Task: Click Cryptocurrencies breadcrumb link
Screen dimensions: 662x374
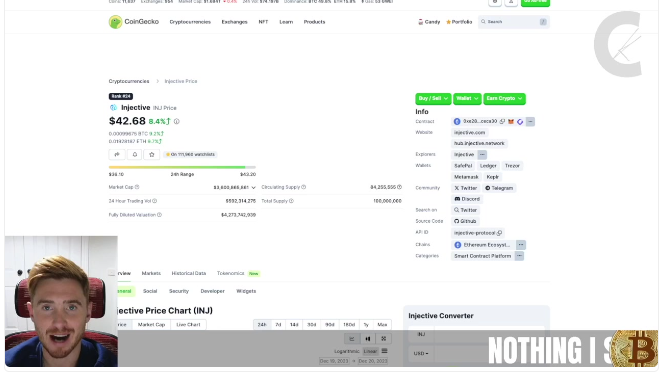Action: point(129,81)
